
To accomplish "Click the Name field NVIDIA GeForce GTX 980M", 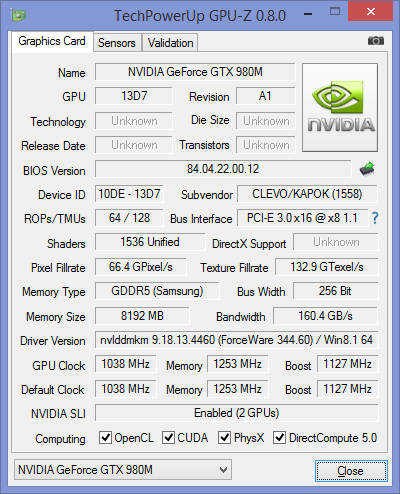I will (195, 72).
